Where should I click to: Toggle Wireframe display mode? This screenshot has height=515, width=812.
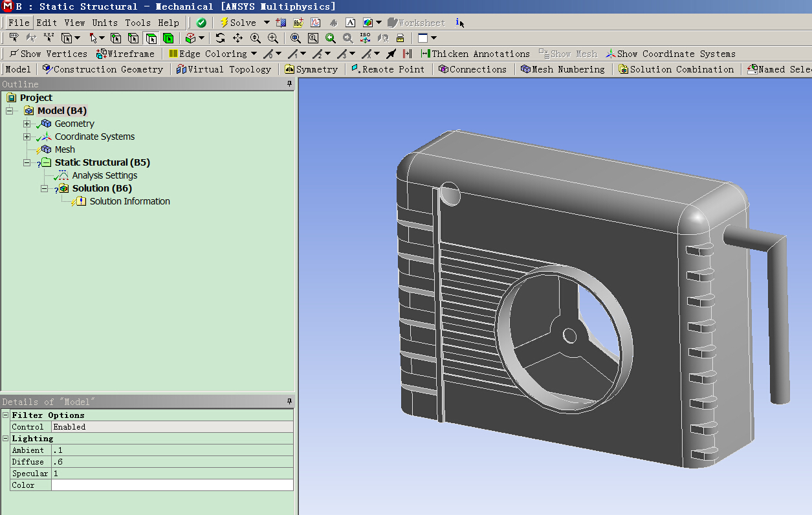click(x=126, y=54)
